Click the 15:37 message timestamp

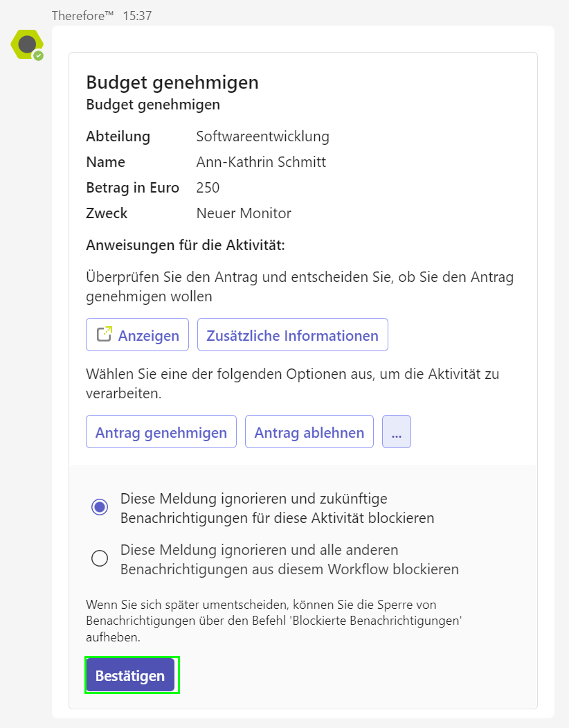pyautogui.click(x=137, y=16)
